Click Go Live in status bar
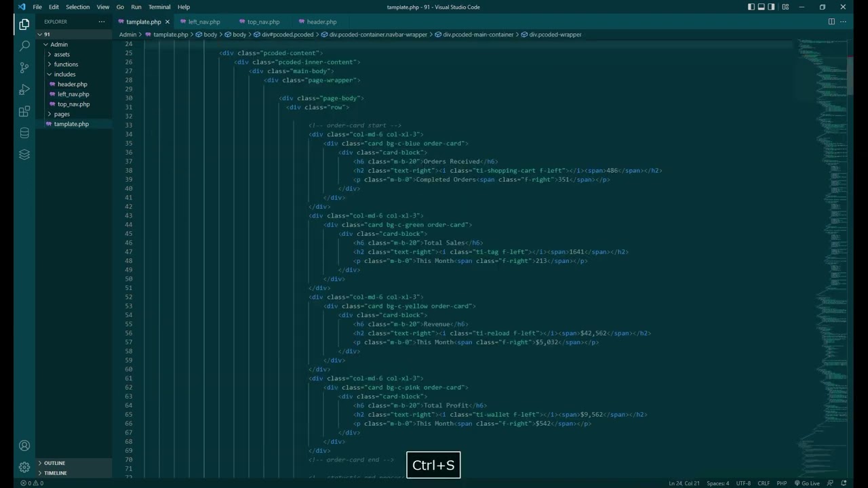This screenshot has width=868, height=488. [x=807, y=483]
